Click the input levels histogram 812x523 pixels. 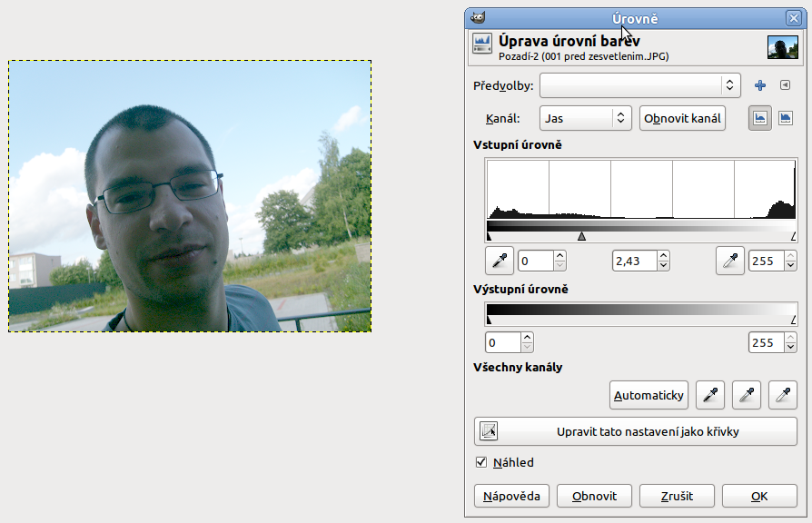[641, 189]
